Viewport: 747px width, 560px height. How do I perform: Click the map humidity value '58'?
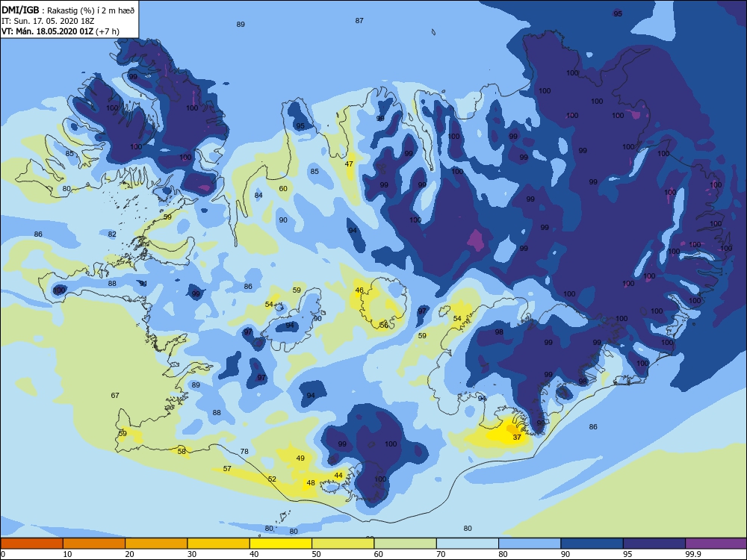pos(182,452)
